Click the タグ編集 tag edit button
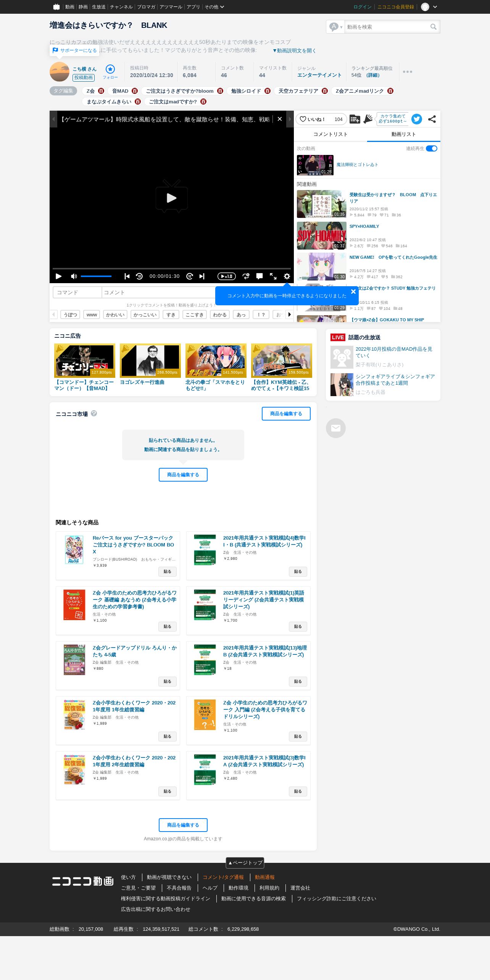 [63, 91]
